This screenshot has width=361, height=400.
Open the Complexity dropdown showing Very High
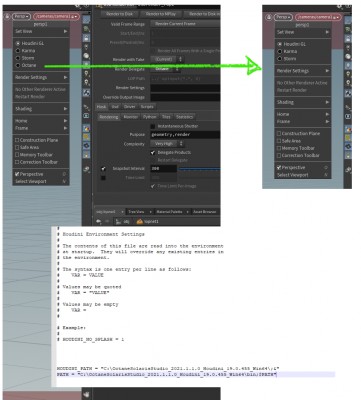click(x=167, y=144)
